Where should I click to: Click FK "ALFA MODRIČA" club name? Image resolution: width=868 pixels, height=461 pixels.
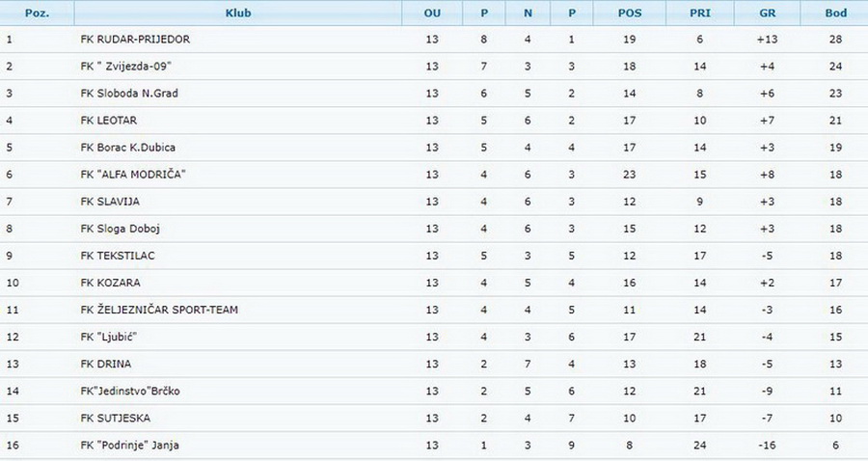pos(133,175)
